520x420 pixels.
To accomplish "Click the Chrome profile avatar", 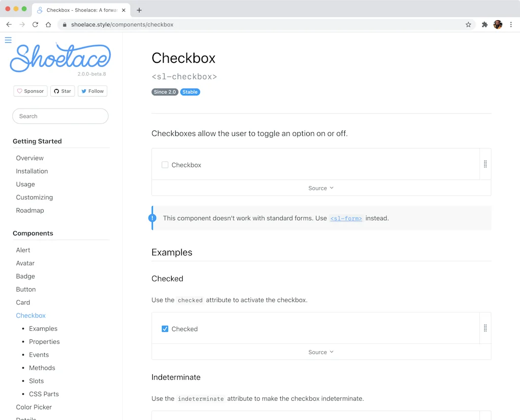I will tap(498, 24).
